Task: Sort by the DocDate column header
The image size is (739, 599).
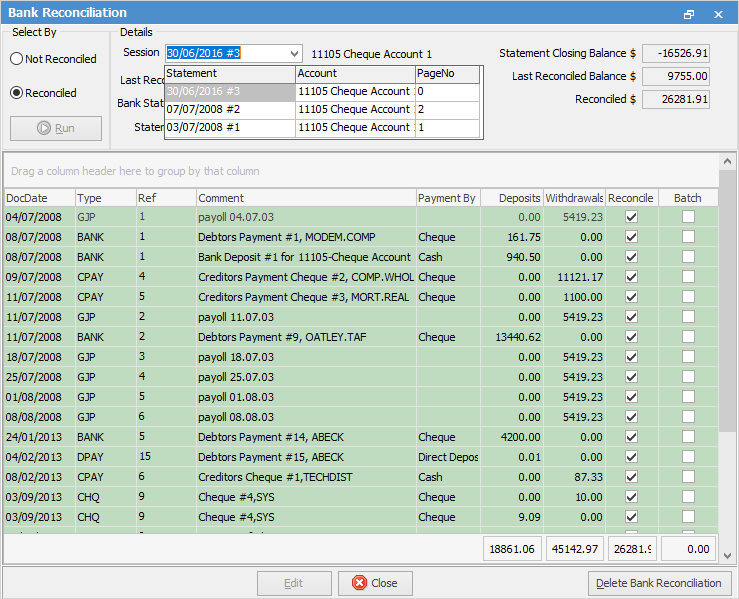Action: click(x=38, y=198)
